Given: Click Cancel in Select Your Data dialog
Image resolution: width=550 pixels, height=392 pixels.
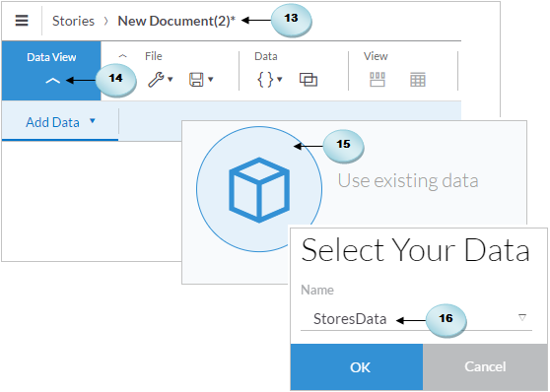Looking at the screenshot, I should tap(485, 366).
